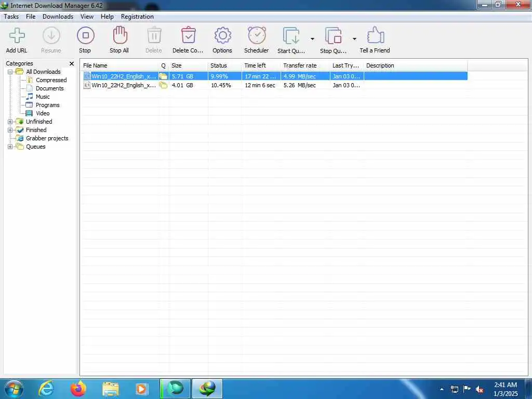Viewport: 532px width, 399px height.
Task: Sort by Size column header
Action: 188,65
